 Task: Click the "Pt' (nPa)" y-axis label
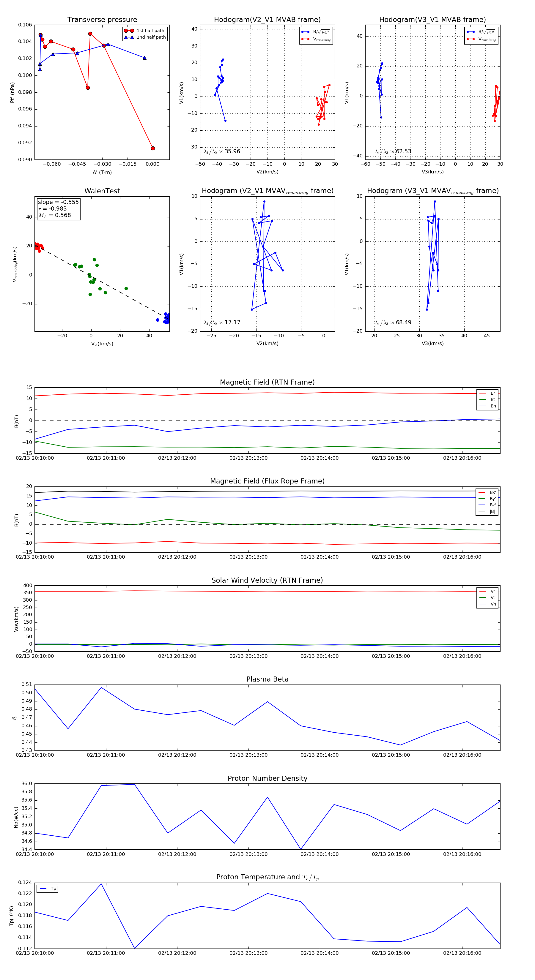click(x=12, y=92)
